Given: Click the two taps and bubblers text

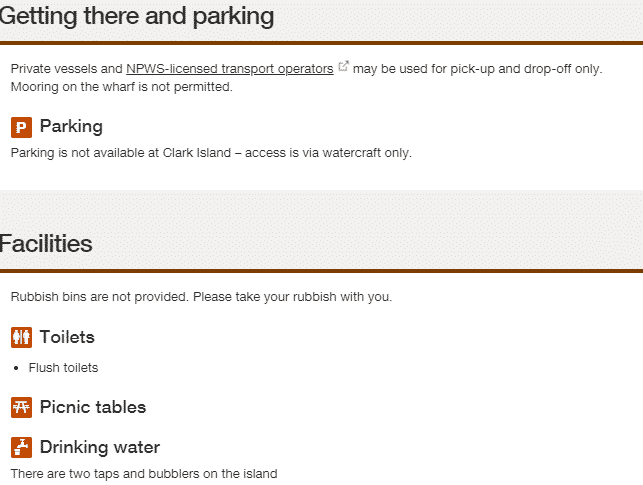Looking at the screenshot, I should [x=144, y=474].
